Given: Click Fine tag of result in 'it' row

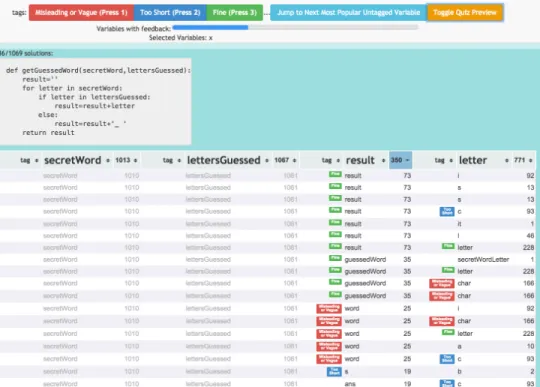Looking at the screenshot, I should [x=335, y=222].
